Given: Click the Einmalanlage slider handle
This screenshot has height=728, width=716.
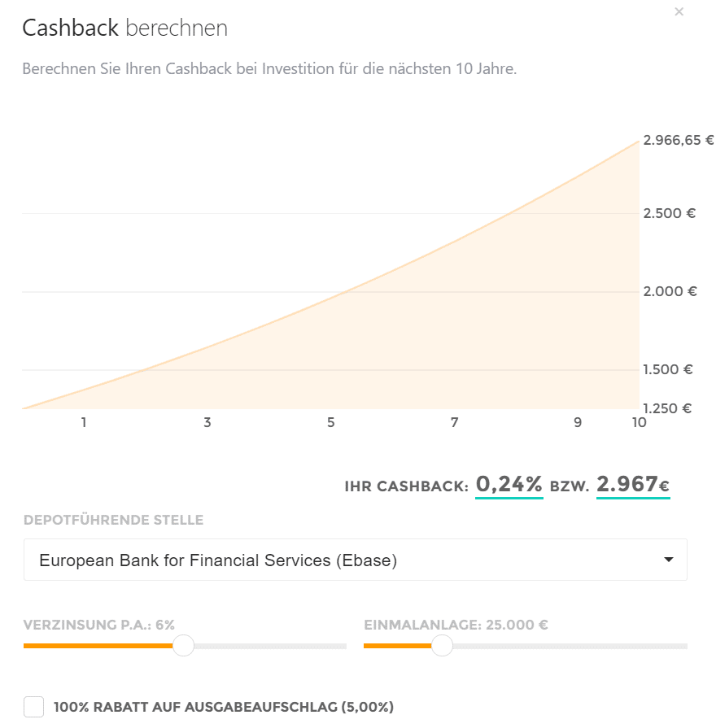Looking at the screenshot, I should tap(442, 646).
